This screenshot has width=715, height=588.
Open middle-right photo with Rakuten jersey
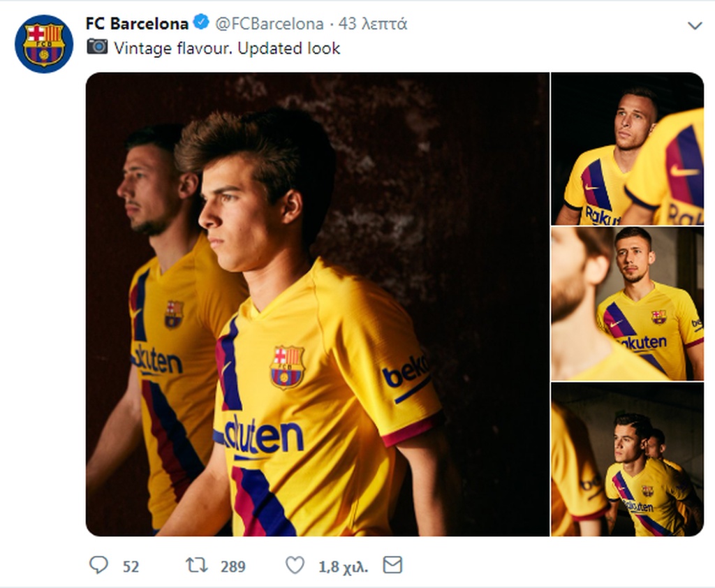627,304
